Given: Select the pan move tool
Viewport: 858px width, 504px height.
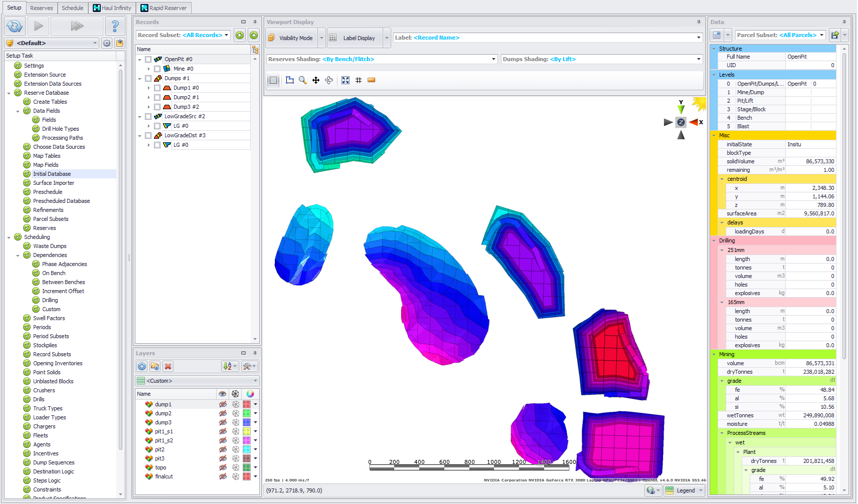Looking at the screenshot, I should 316,80.
